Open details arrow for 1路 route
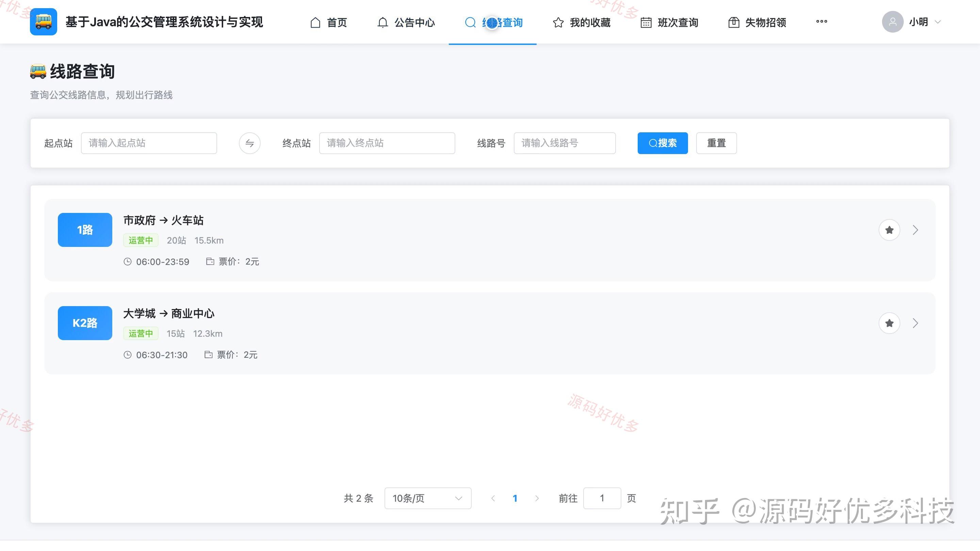Screen dimensions: 980x551 [915, 230]
